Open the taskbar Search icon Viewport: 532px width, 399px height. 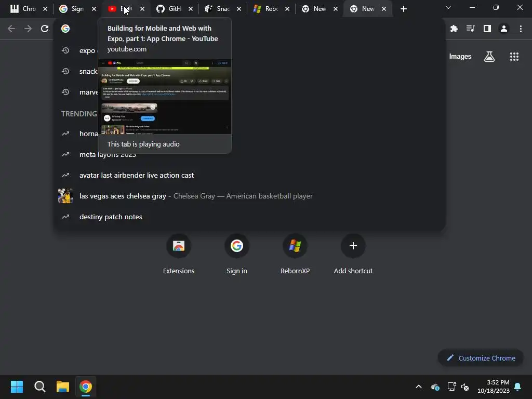[x=39, y=387]
